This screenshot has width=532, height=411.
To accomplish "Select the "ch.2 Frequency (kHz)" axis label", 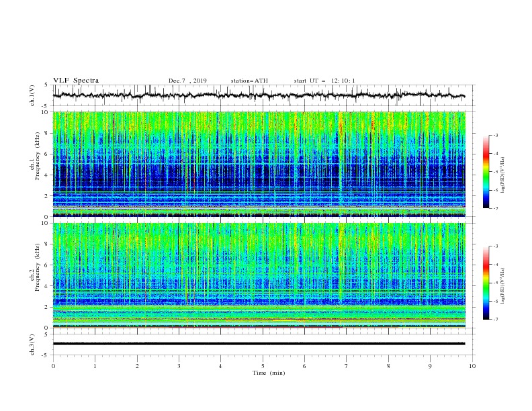I will (x=35, y=267).
